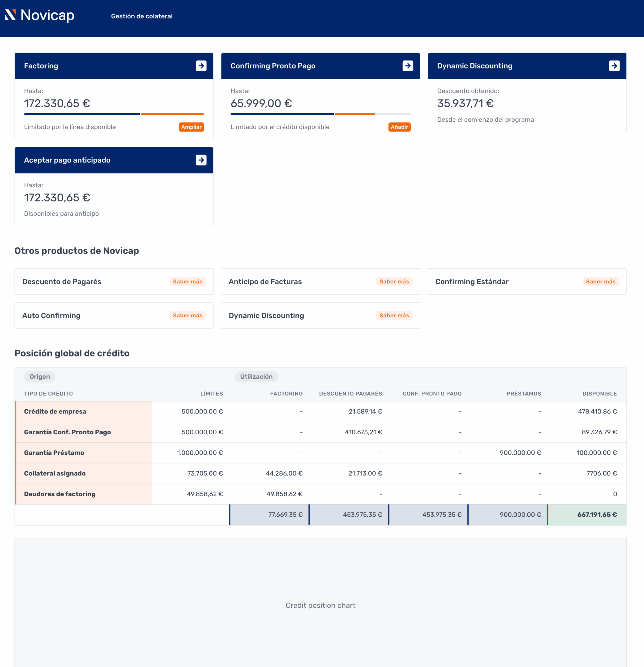Screen dimensions: 644x667
Task: Click the Ampliar button
Action: point(191,127)
